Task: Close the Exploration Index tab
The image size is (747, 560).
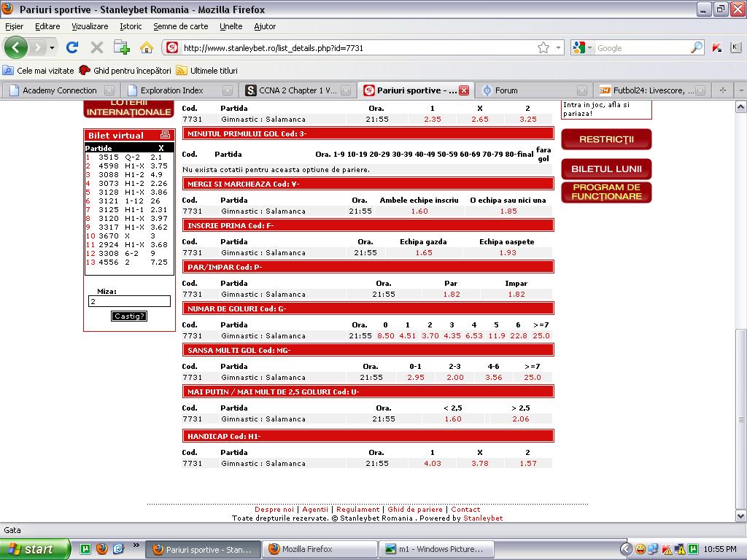Action: [x=228, y=90]
